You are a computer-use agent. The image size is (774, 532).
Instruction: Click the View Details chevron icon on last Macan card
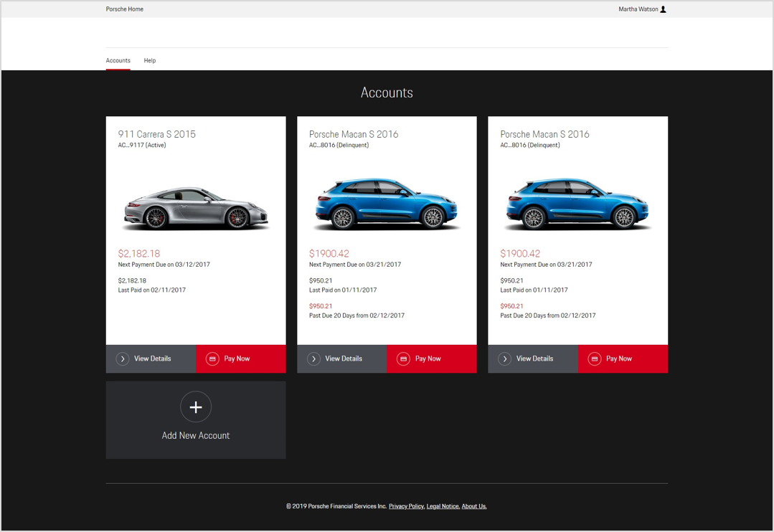pos(505,358)
